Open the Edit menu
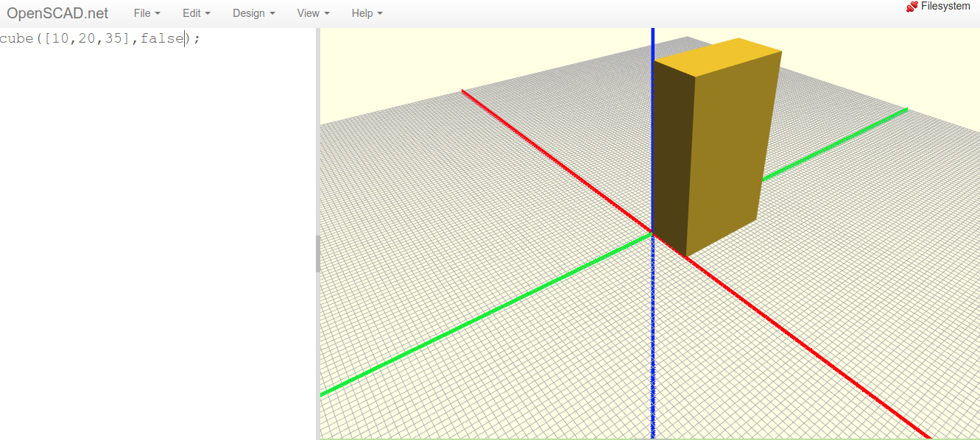Screen dimensions: 980x440 click(196, 13)
